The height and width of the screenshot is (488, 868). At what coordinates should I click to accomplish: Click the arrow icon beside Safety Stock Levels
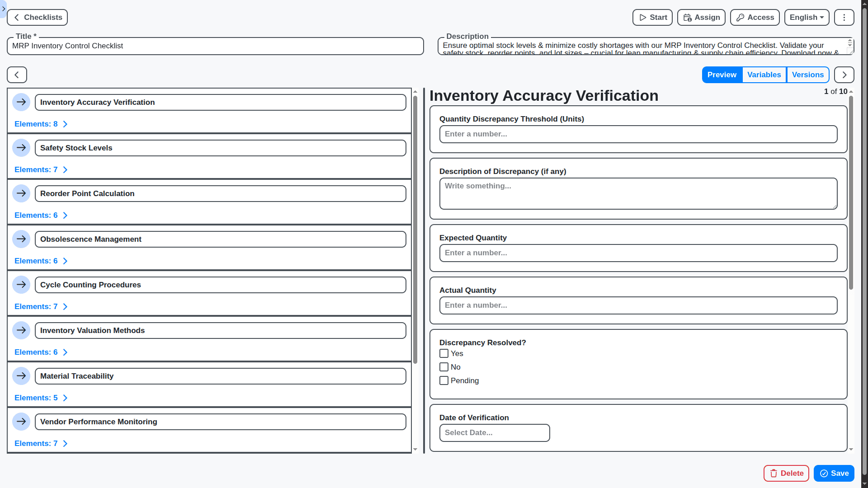(x=21, y=148)
